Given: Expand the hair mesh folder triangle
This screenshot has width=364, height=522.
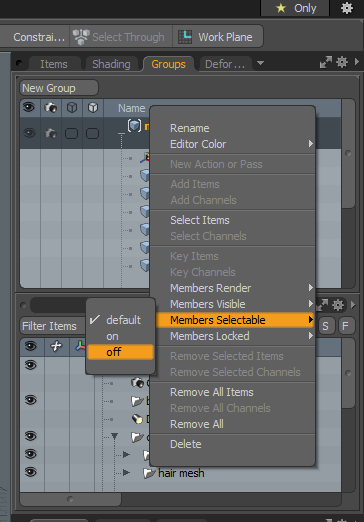Looking at the screenshot, I should click(126, 472).
